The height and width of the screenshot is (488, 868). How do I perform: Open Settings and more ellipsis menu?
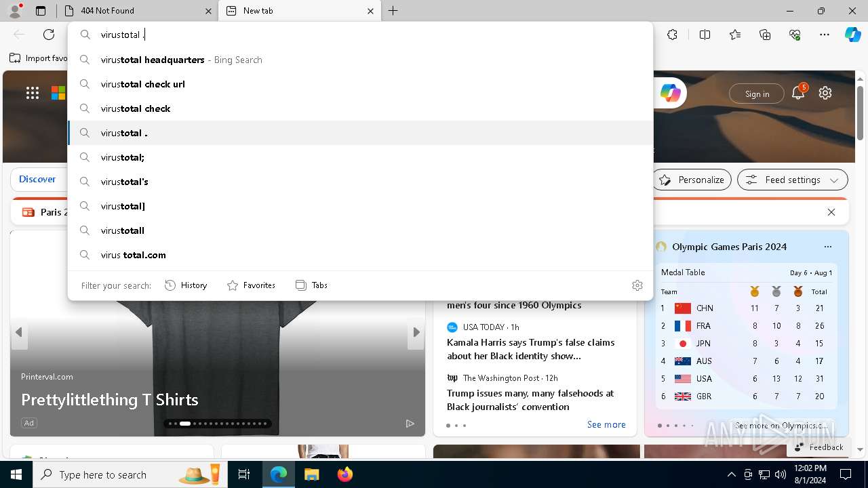[825, 35]
